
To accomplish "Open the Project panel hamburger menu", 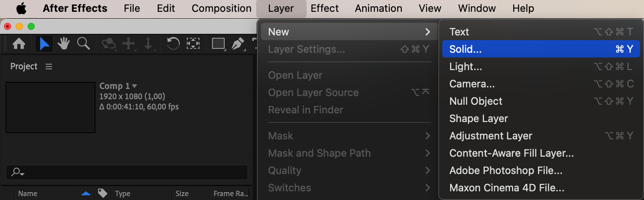I will (x=49, y=67).
